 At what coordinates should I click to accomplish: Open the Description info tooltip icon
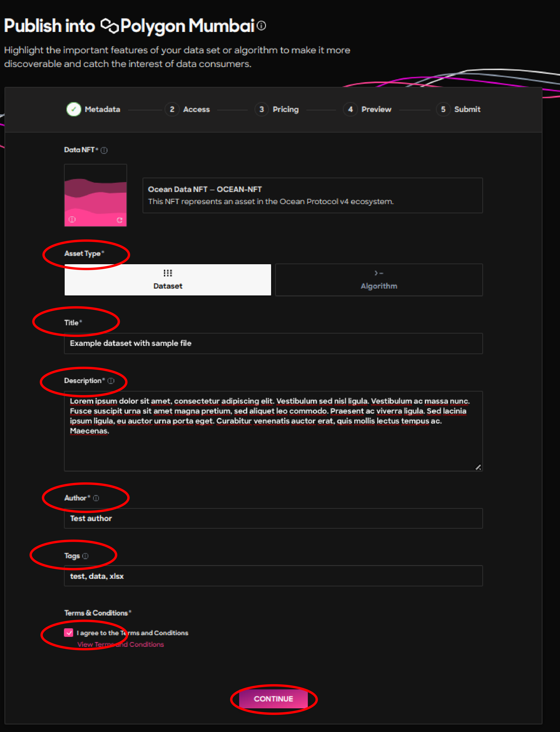[111, 381]
